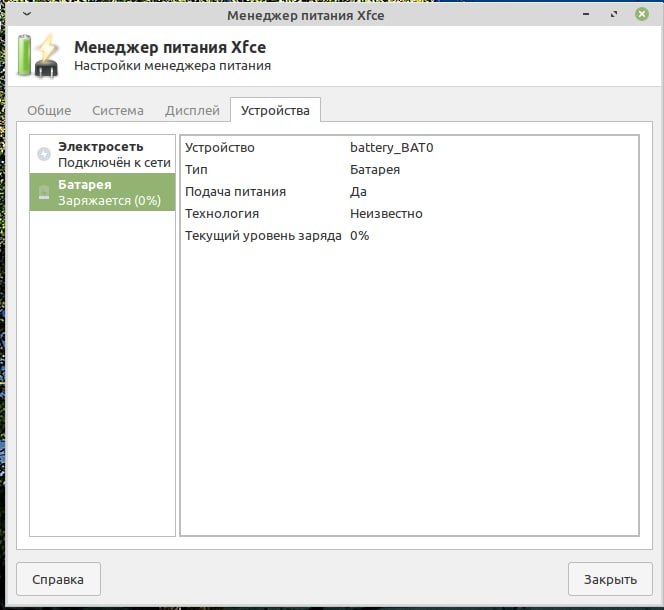Select the Устройства tab
664x610 pixels.
click(275, 111)
